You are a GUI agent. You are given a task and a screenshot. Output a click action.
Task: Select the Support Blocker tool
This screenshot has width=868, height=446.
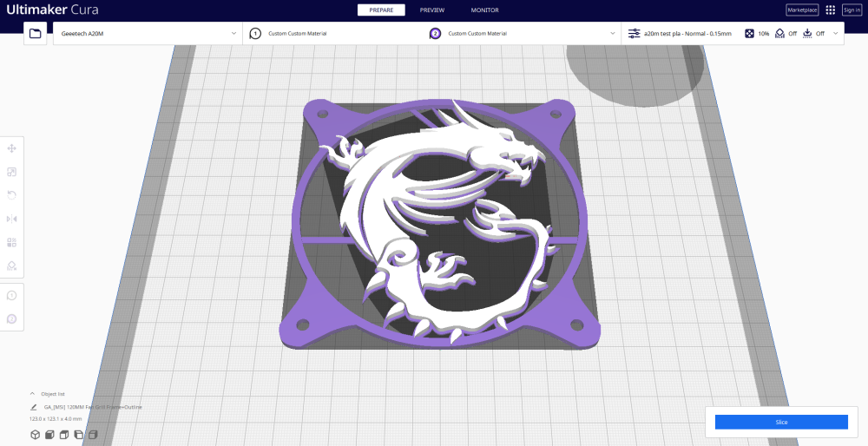pyautogui.click(x=11, y=266)
